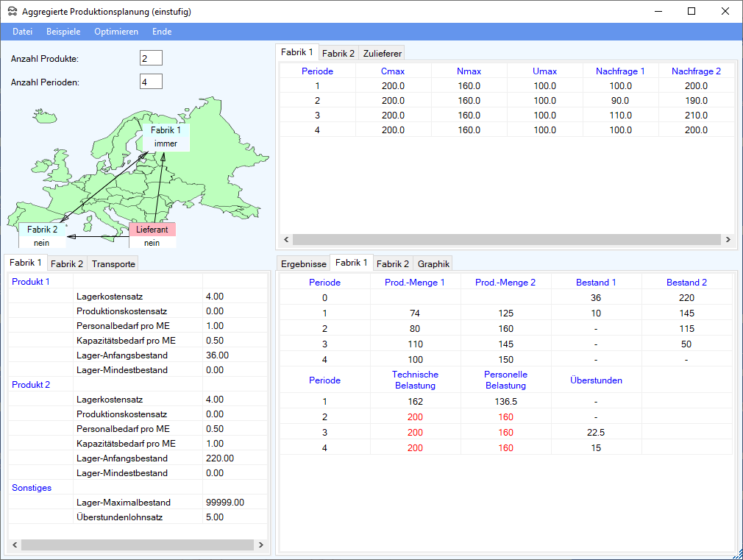This screenshot has width=743, height=560.
Task: Click the pink Lieferant box on map
Action: click(152, 230)
